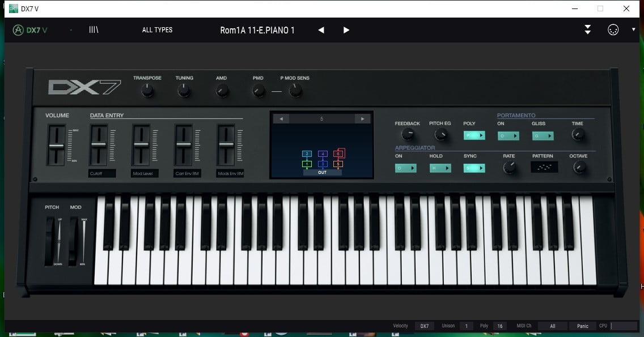Toggle the Arpeggiator HOLD switch
Screen dimensions: 644x337
pos(440,168)
